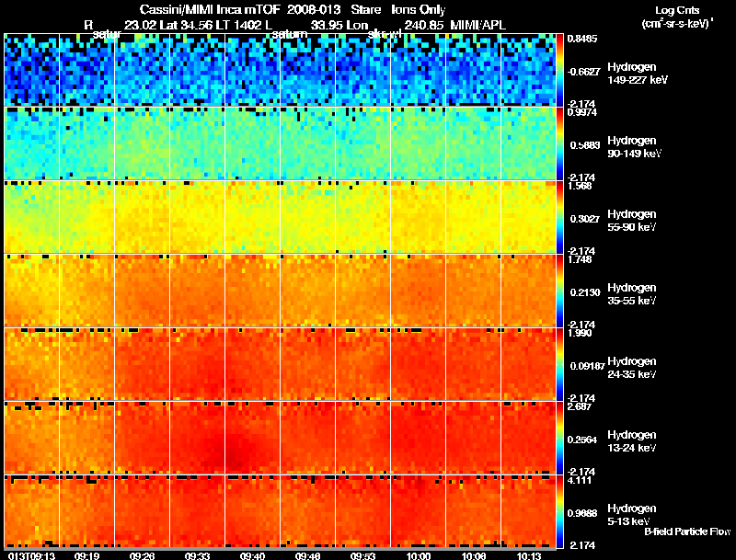Click the 'Log Cnts' colorbar heading
Image resolution: width=736 pixels, height=560 pixels.
[677, 10]
